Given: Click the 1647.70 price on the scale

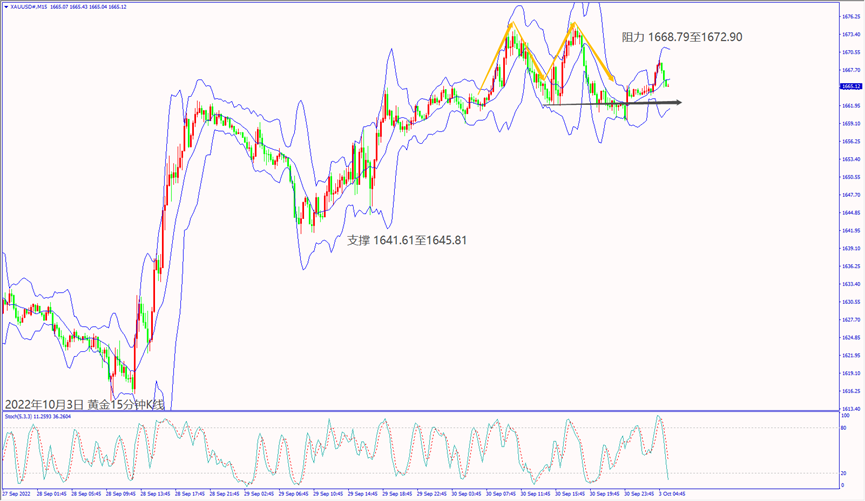Looking at the screenshot, I should 850,195.
